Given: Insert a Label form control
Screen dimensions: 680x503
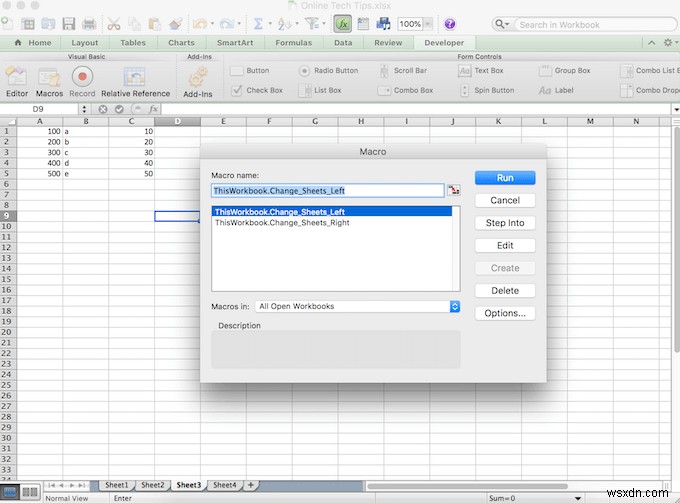Looking at the screenshot, I should pos(556,90).
